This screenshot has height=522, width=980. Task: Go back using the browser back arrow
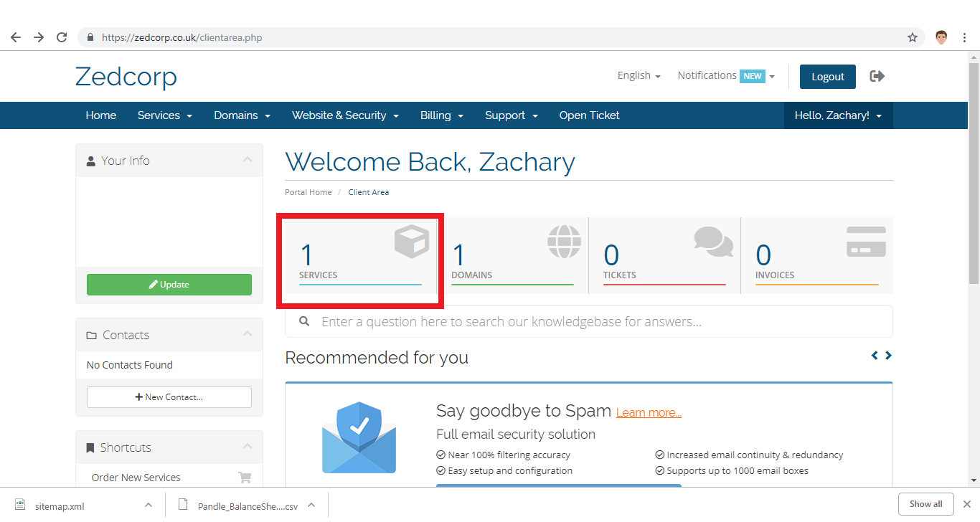coord(16,37)
